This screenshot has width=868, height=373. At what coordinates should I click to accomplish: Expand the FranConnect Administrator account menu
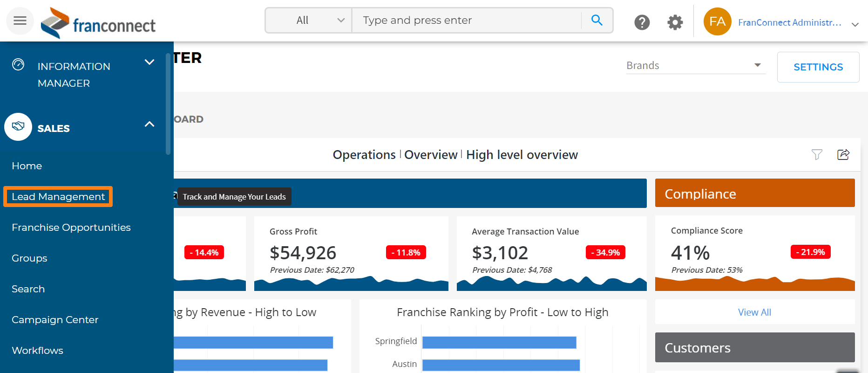[x=855, y=24]
